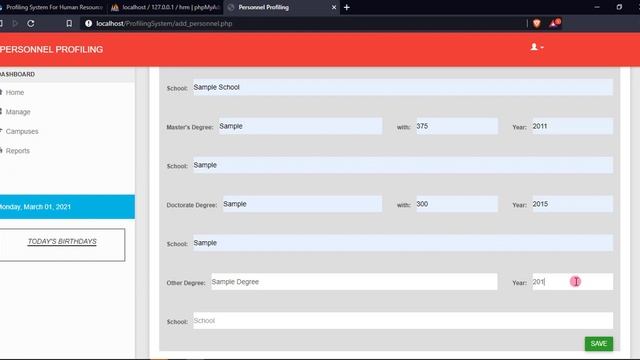Click the Doctorate Year field 2015
Image resolution: width=640 pixels, height=360 pixels.
coord(572,204)
